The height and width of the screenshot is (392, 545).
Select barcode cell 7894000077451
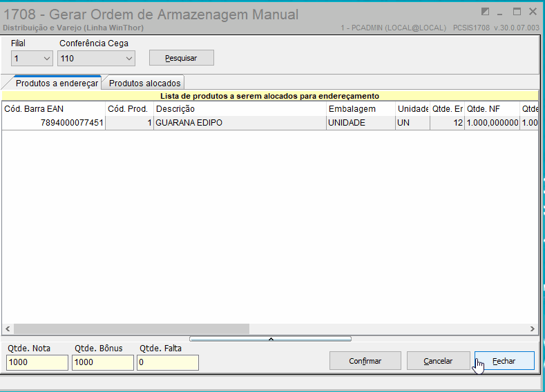pyautogui.click(x=53, y=123)
